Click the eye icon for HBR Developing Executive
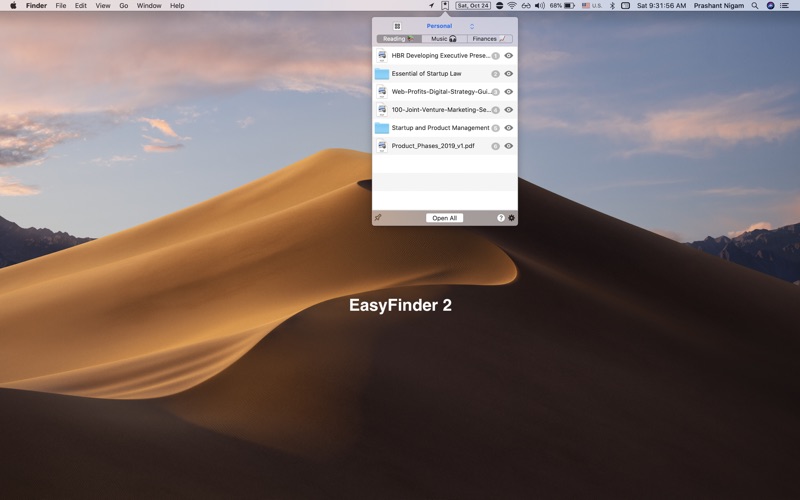The width and height of the screenshot is (800, 500). click(x=509, y=56)
